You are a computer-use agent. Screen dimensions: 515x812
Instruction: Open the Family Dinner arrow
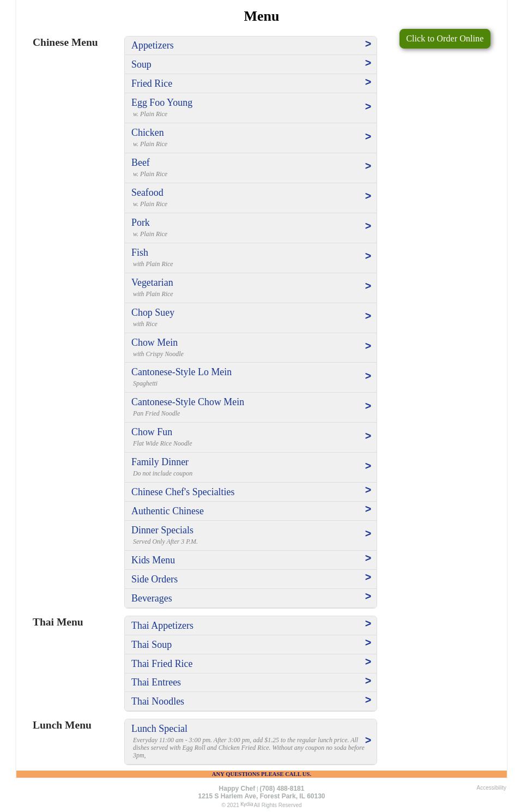click(x=368, y=466)
